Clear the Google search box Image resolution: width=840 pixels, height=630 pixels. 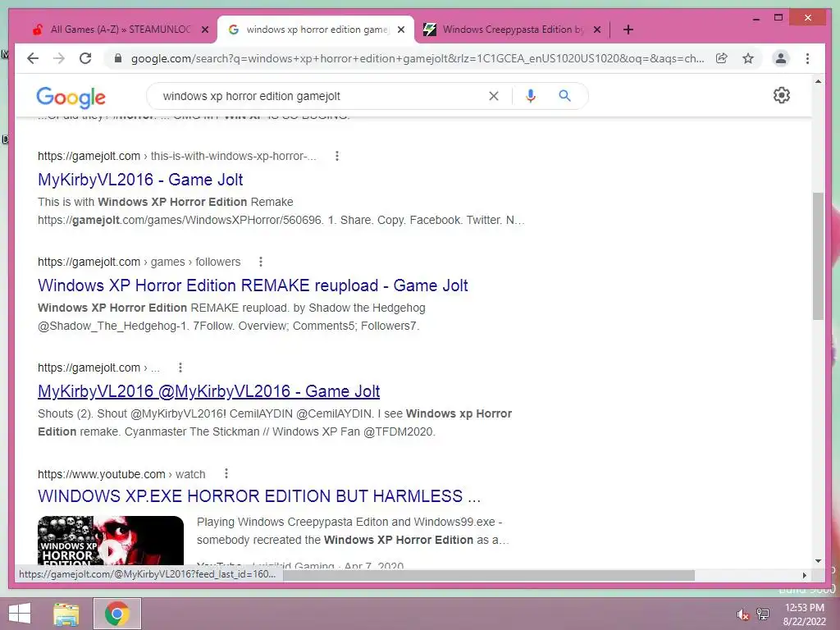click(493, 96)
